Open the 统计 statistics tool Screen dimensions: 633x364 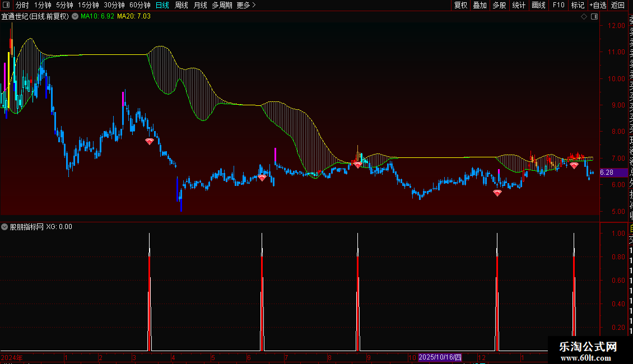point(519,5)
